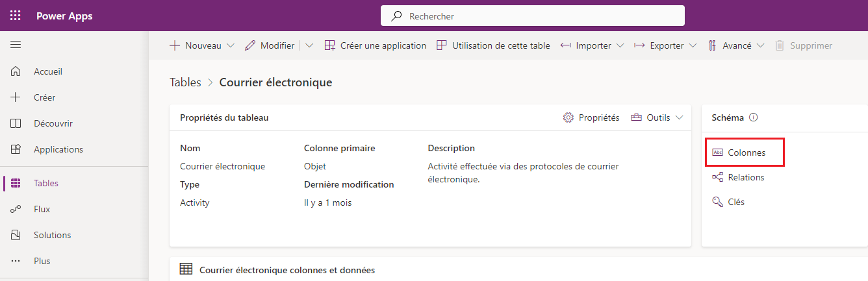This screenshot has height=281, width=868.
Task: Click the Applications icon in sidebar
Action: [x=16, y=149]
